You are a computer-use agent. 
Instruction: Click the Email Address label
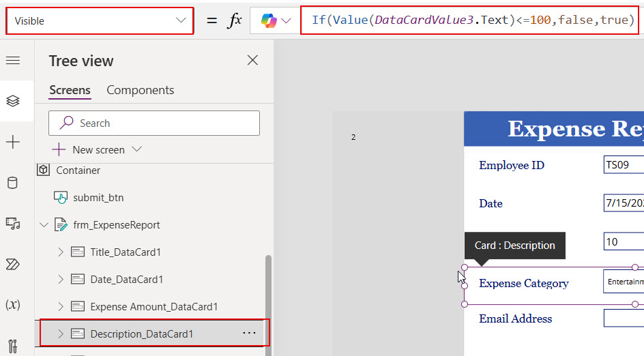(516, 318)
